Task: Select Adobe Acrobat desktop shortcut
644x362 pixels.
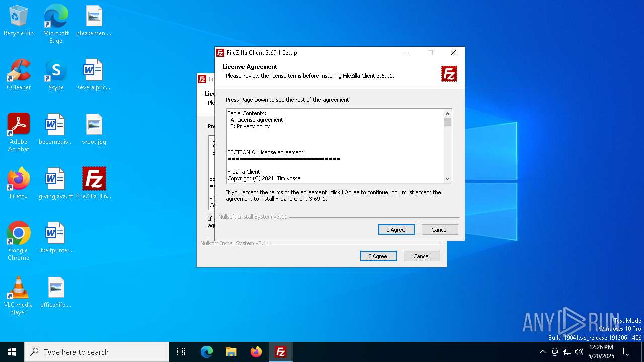Action: (19, 133)
